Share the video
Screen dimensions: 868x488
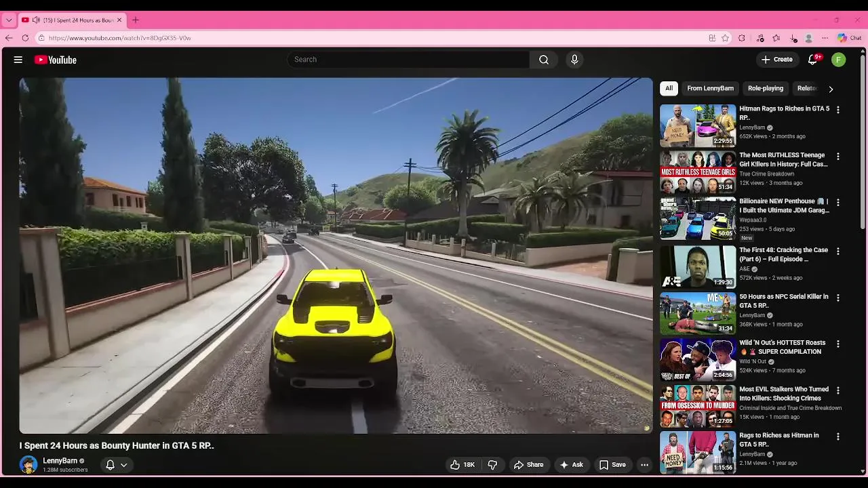pyautogui.click(x=528, y=465)
